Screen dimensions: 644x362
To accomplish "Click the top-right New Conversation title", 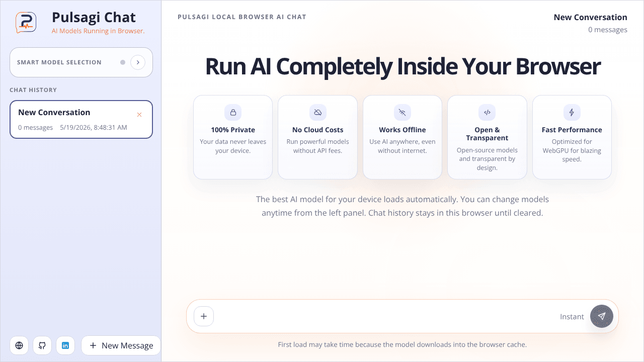I will pos(591,17).
